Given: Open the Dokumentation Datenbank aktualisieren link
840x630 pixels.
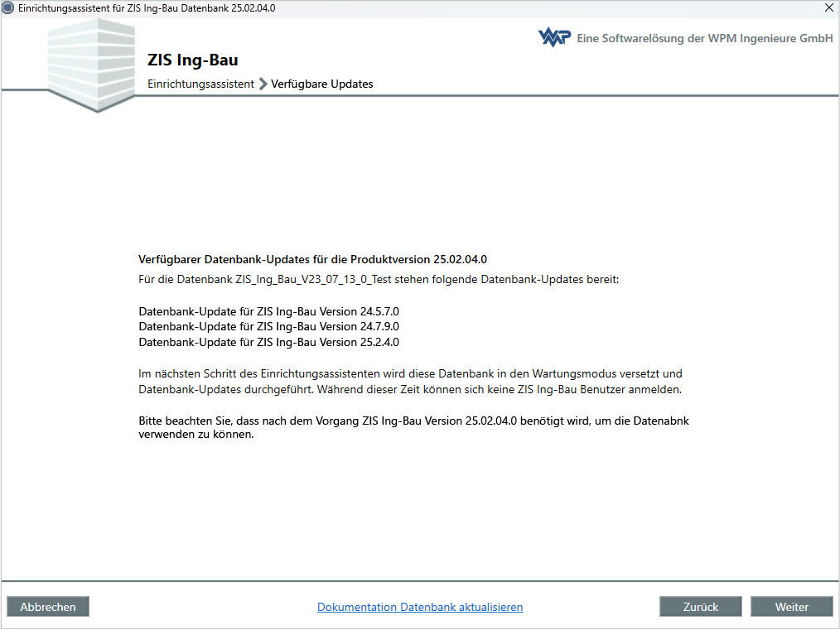Looking at the screenshot, I should pos(420,607).
